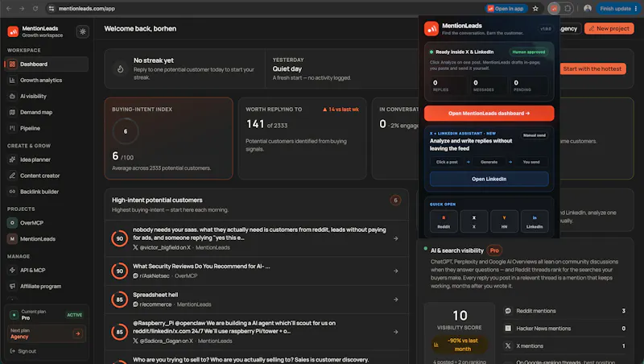The width and height of the screenshot is (644, 364).
Task: Click the Current plan Pro ACTIVE row
Action: [47, 315]
